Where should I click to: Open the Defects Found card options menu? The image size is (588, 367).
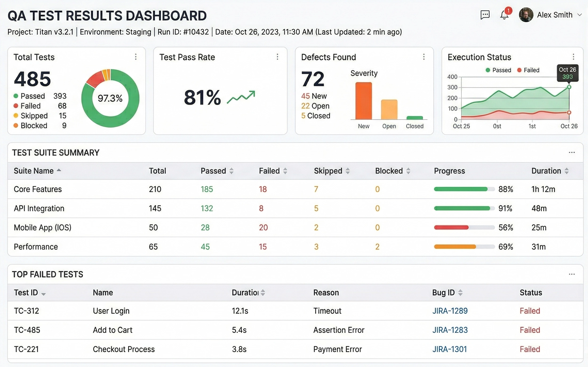tap(424, 57)
